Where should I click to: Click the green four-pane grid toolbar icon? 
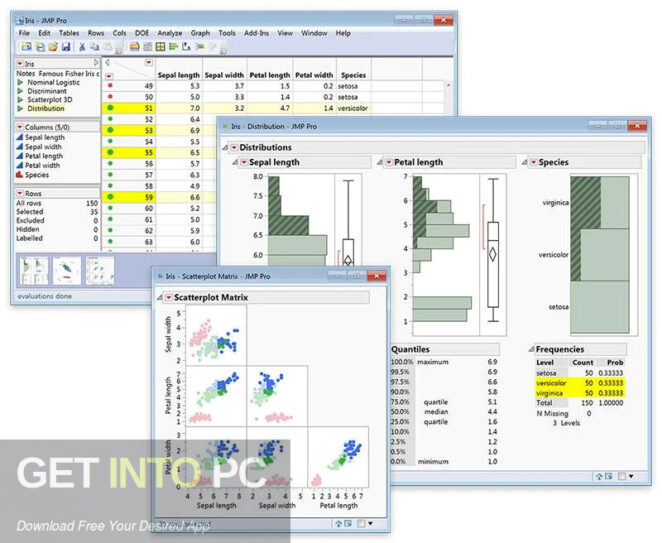(160, 46)
